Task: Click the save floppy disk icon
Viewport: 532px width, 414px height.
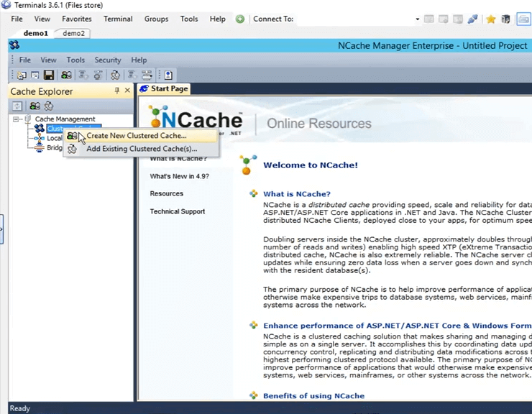Action: tap(49, 75)
